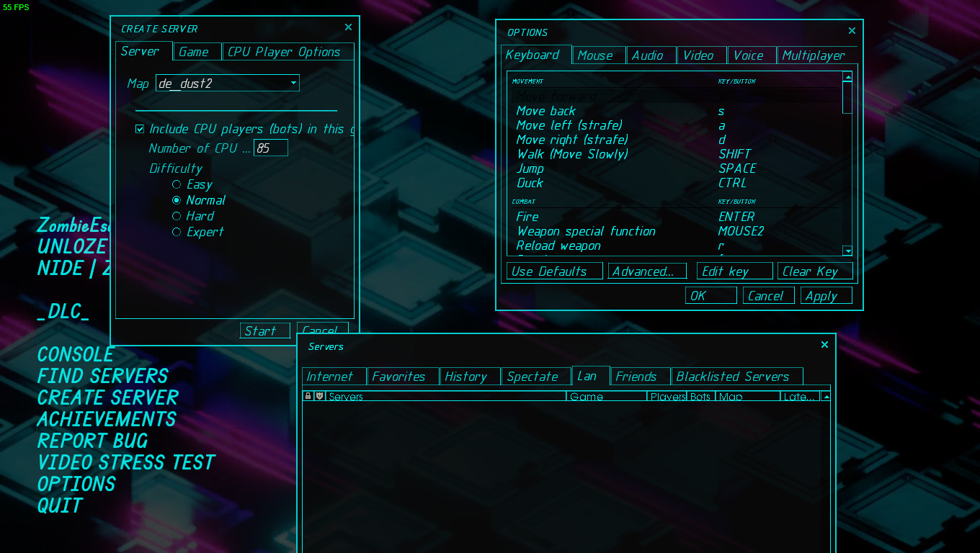The height and width of the screenshot is (553, 980).
Task: Open the Favorites tab in Servers
Action: tap(398, 377)
